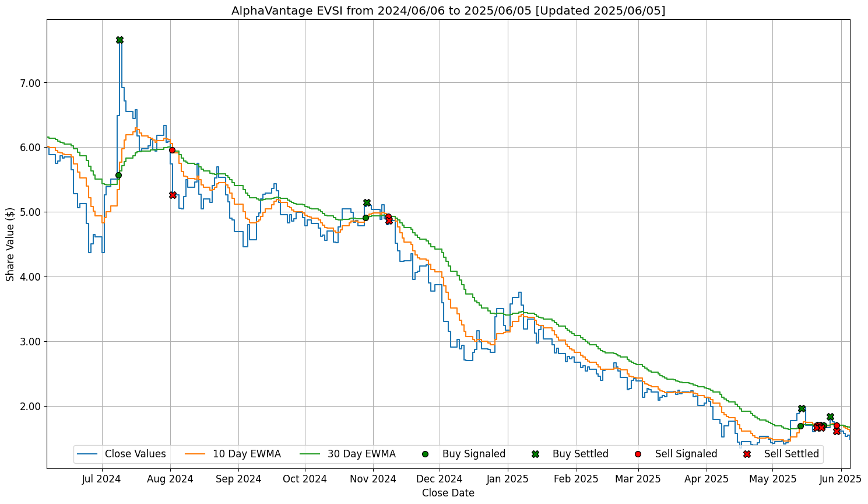Click the 7.00 y-axis tick label
This screenshot has width=868, height=504.
click(x=31, y=83)
